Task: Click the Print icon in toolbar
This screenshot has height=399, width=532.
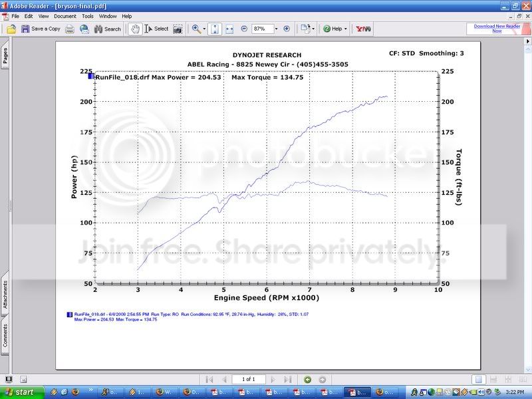Action: point(70,29)
